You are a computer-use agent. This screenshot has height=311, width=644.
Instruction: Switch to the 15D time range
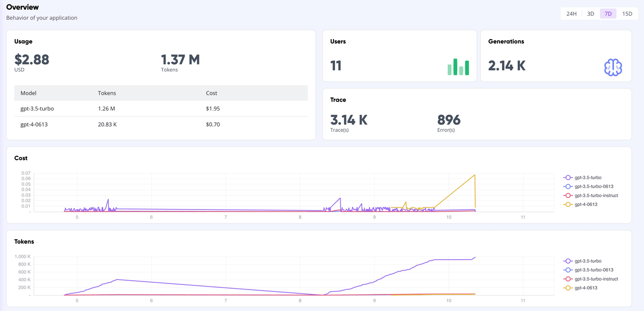[627, 14]
